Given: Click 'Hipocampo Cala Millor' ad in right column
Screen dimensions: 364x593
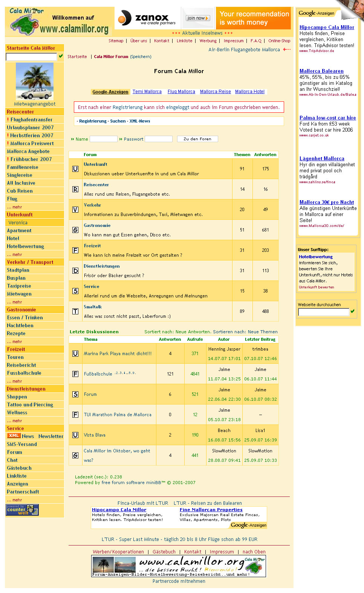Looking at the screenshot, I should (x=327, y=27).
